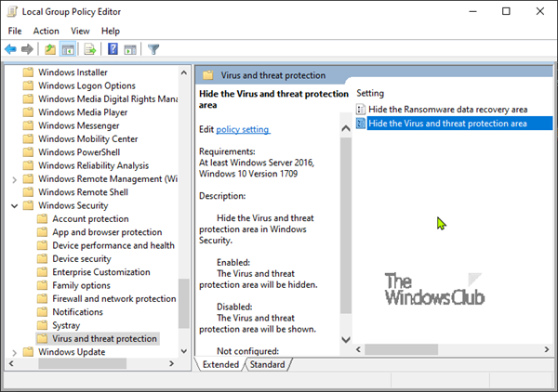The height and width of the screenshot is (392, 558).
Task: Select Hide the Ransomware data recovery area
Action: (x=447, y=110)
